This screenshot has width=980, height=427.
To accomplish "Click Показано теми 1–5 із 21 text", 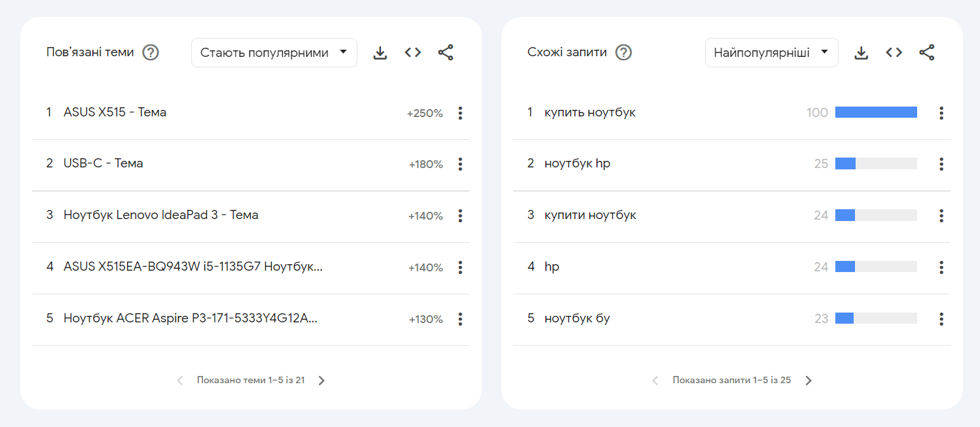I will point(251,380).
